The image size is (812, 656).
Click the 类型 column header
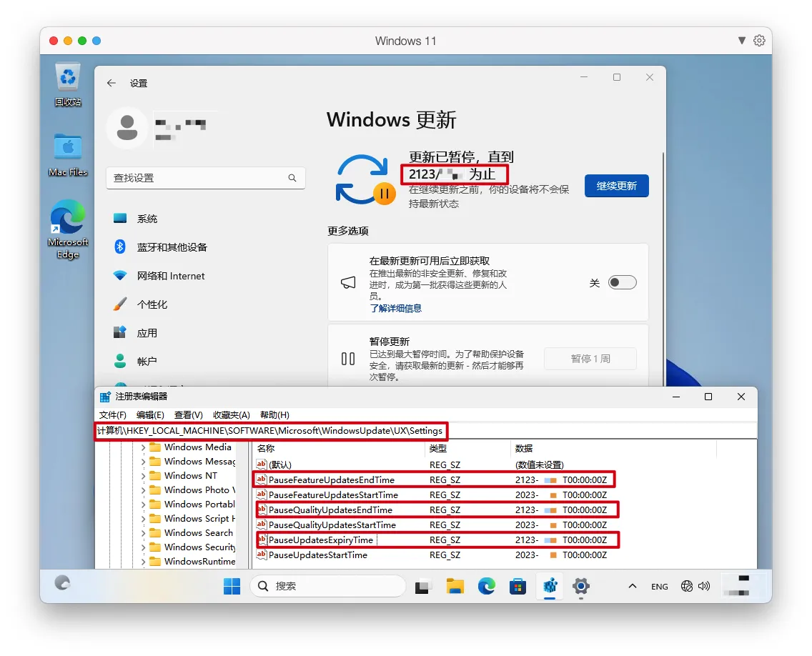point(467,448)
